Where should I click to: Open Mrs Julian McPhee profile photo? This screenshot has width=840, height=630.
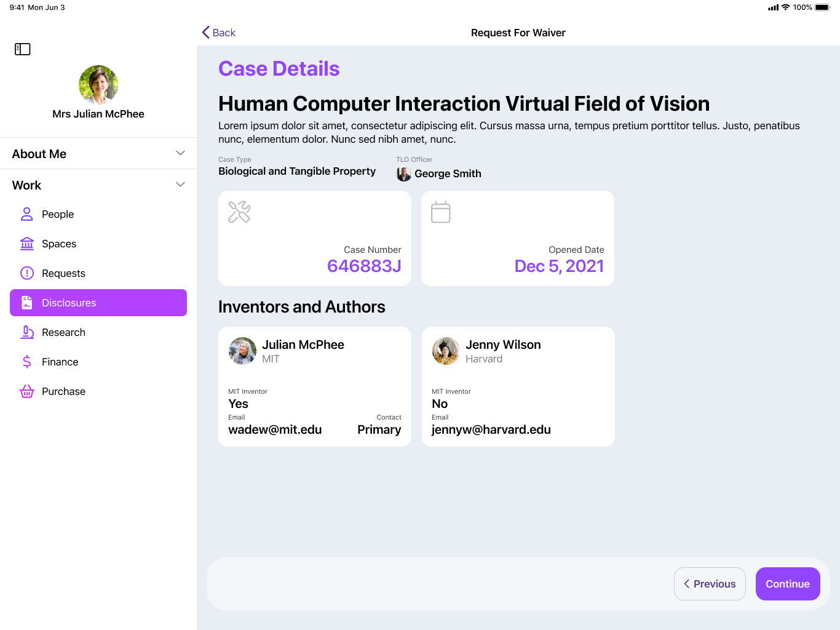pyautogui.click(x=98, y=85)
